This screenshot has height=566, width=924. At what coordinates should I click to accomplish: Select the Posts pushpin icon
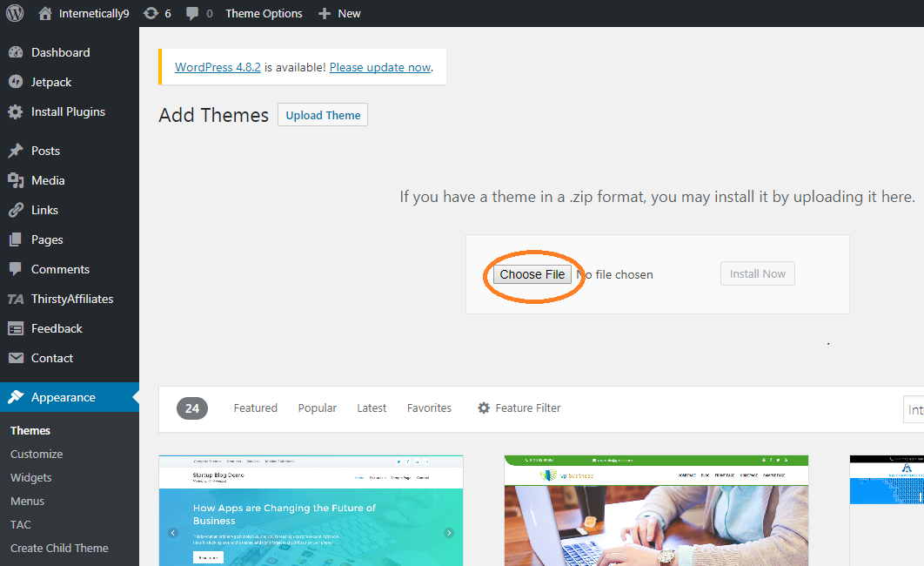coord(16,151)
